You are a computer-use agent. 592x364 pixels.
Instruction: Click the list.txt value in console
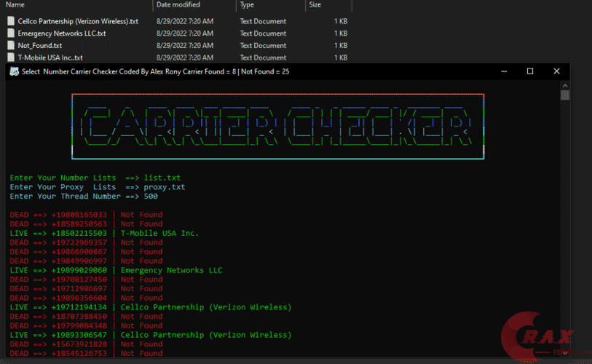click(162, 178)
